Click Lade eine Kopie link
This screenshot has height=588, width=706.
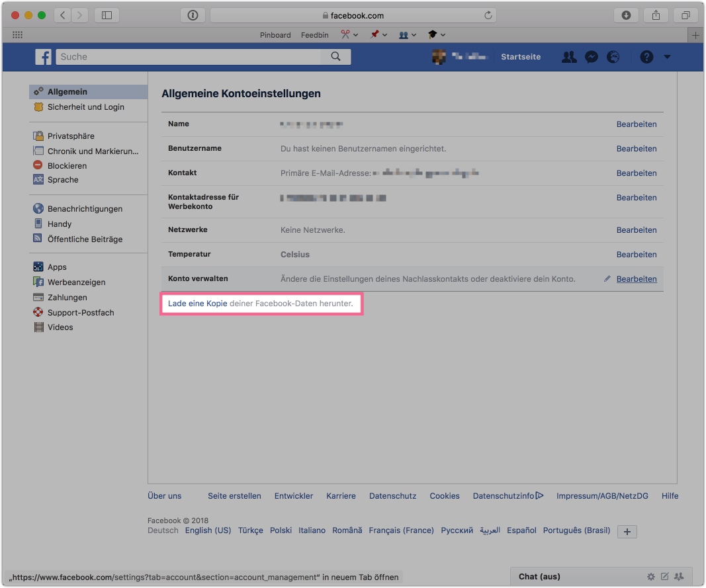click(x=198, y=304)
